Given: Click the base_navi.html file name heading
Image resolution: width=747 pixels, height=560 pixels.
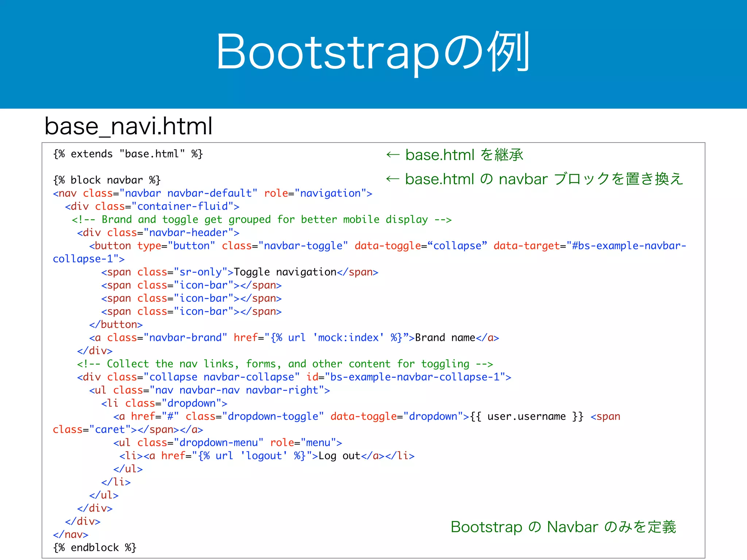Looking at the screenshot, I should (x=128, y=127).
